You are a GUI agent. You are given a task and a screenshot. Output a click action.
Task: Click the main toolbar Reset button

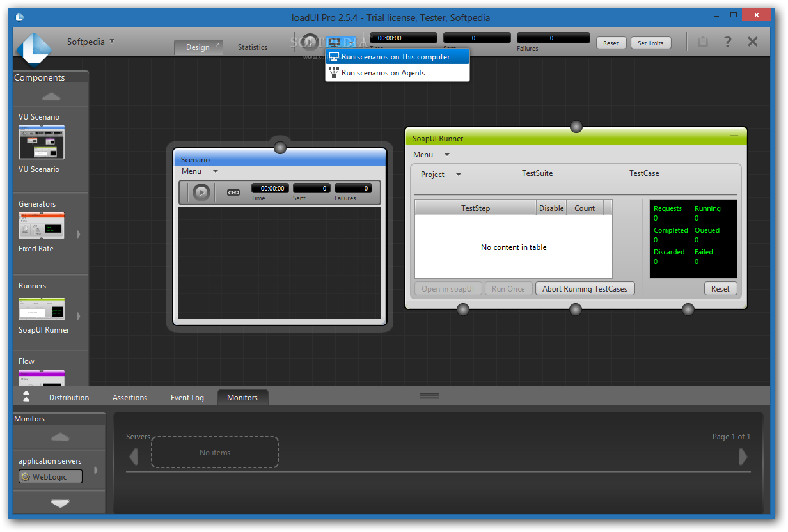[x=611, y=43]
